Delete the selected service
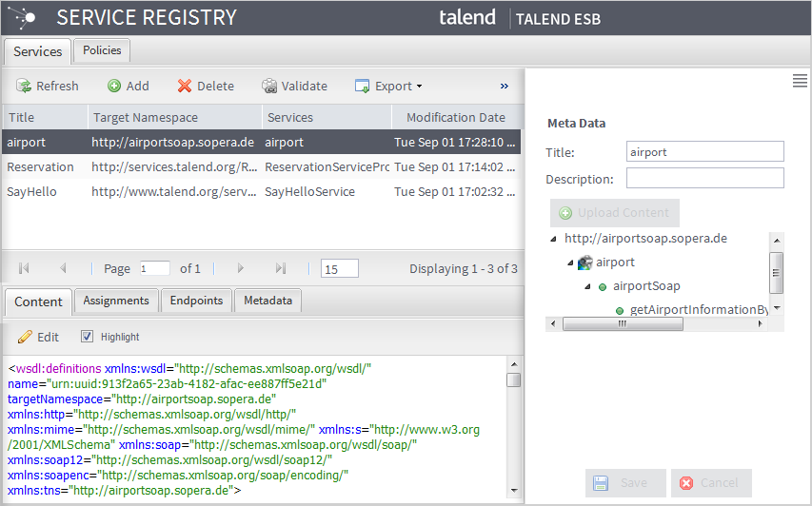The image size is (812, 506). pyautogui.click(x=185, y=87)
